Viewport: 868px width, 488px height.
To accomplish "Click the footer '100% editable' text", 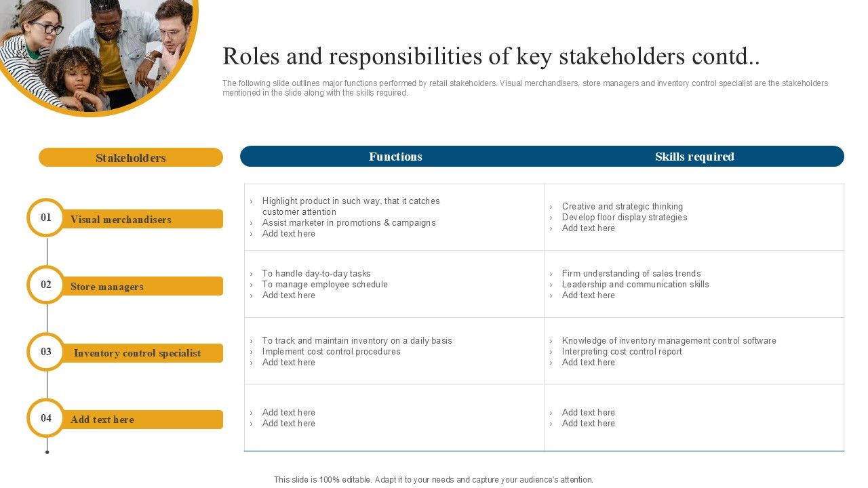I will (x=433, y=480).
